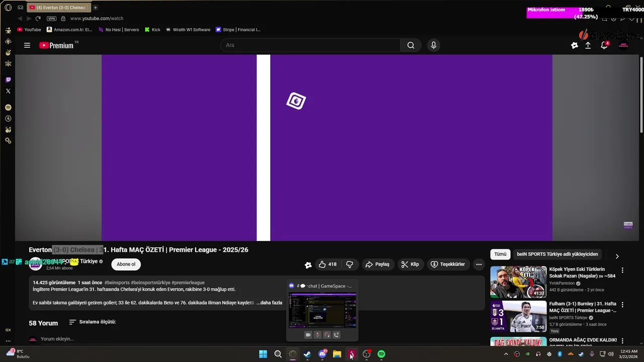Open the Sıralama ölçütü sort dropdown
This screenshot has width=644, height=362.
point(93,322)
